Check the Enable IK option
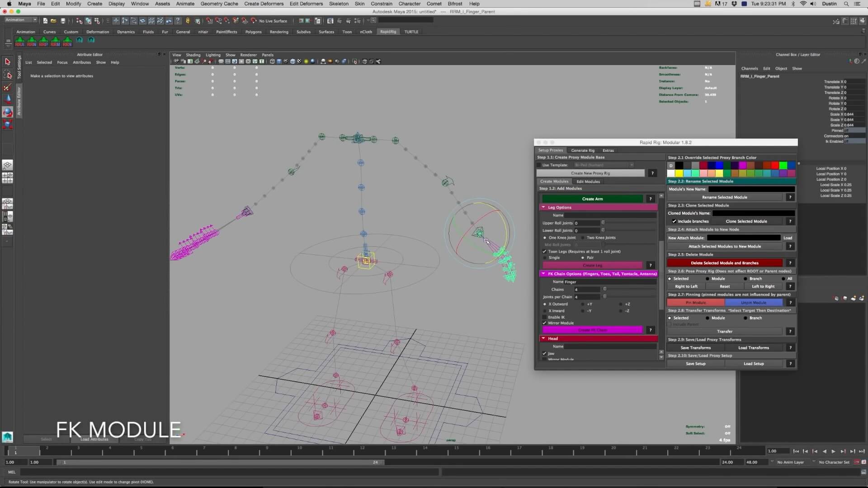This screenshot has width=868, height=488. [544, 317]
